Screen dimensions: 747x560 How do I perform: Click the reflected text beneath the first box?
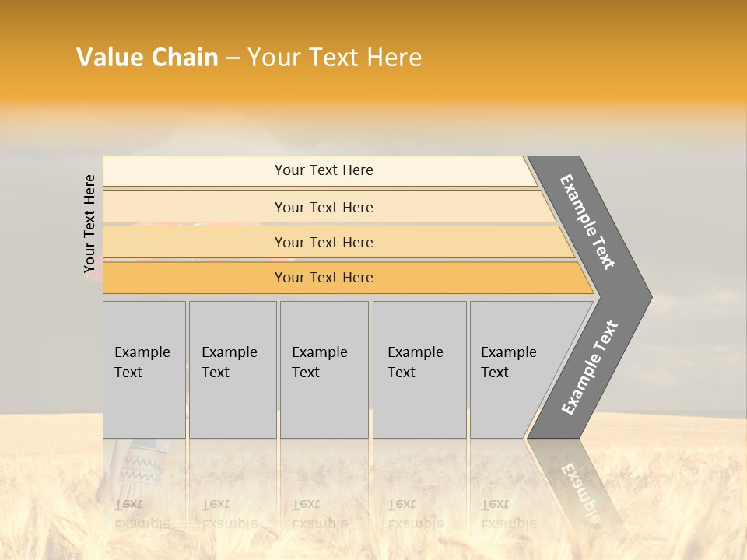click(142, 513)
